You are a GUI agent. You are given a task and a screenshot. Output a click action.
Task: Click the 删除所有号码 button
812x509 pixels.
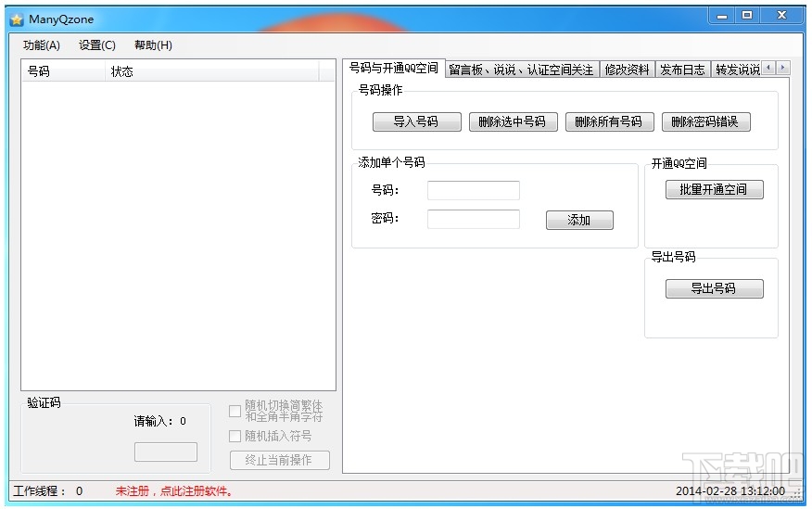click(609, 121)
